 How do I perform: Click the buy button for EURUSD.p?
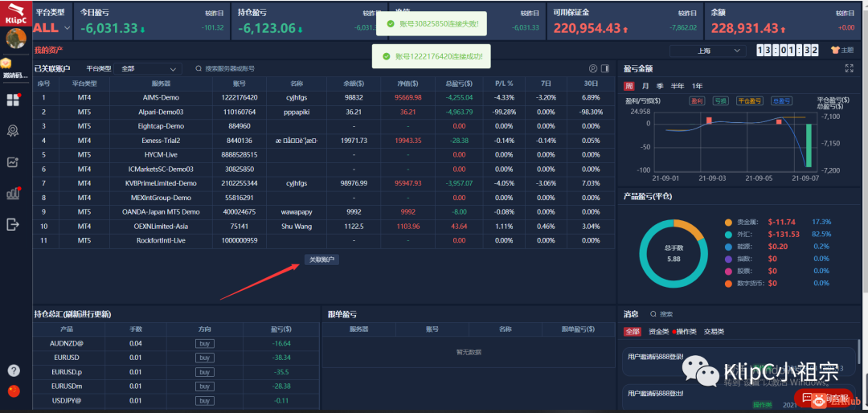pos(204,372)
